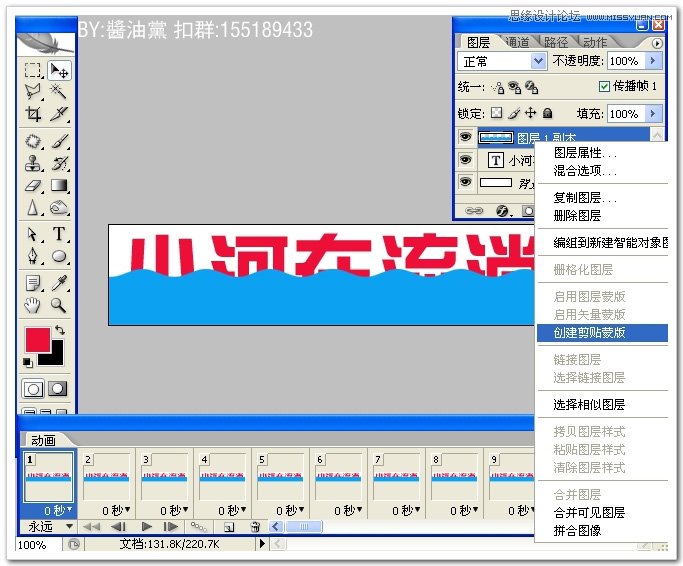Select the Move tool

click(59, 70)
